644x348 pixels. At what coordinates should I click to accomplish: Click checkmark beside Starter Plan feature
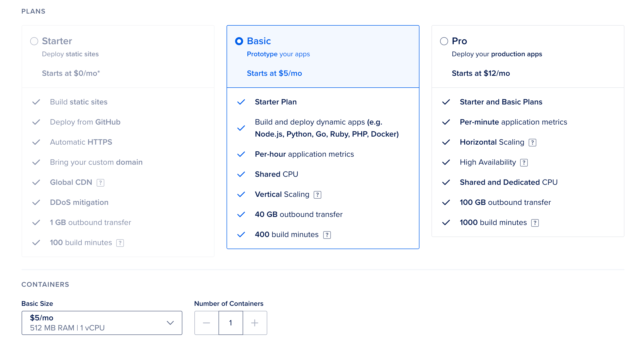[x=241, y=102]
